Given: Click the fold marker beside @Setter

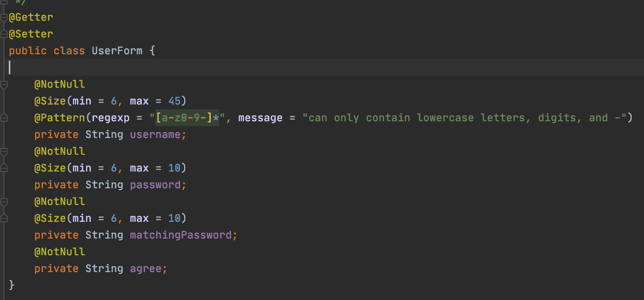Looking at the screenshot, I should pyautogui.click(x=4, y=34).
